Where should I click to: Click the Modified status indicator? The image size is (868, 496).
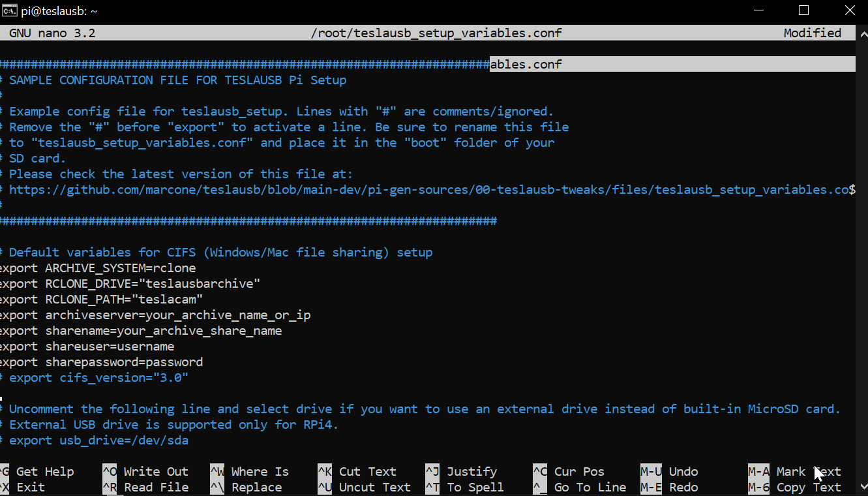click(813, 33)
